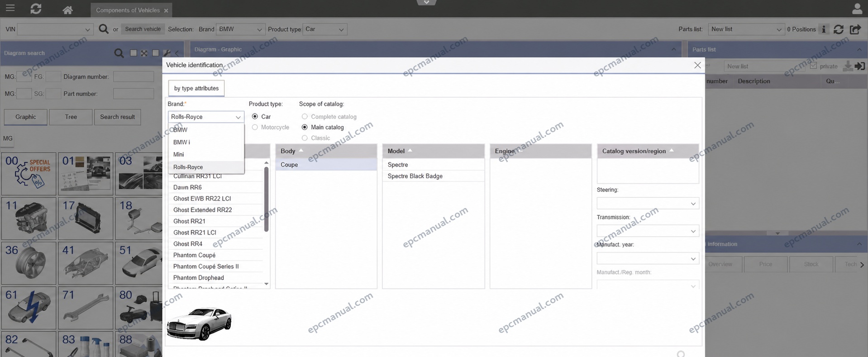Image resolution: width=868 pixels, height=357 pixels.
Task: Click the series list scrollbar
Action: (266, 199)
